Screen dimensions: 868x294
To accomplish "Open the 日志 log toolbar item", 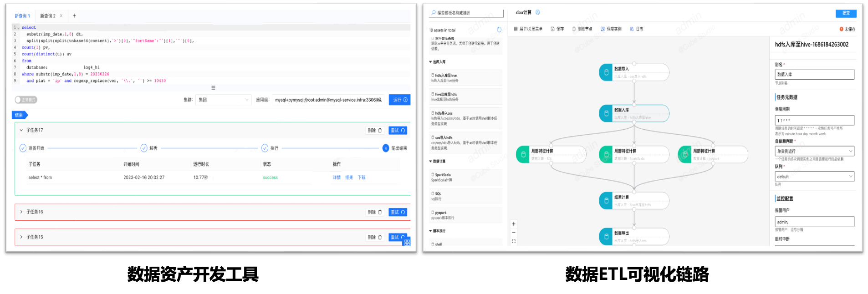I will [637, 29].
